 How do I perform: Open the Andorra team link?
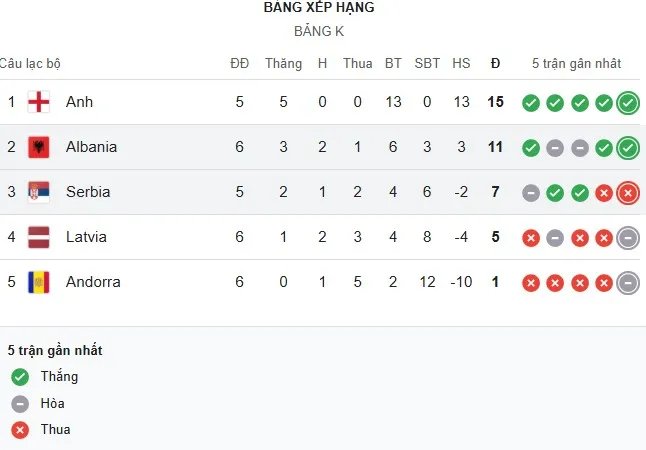pos(93,282)
